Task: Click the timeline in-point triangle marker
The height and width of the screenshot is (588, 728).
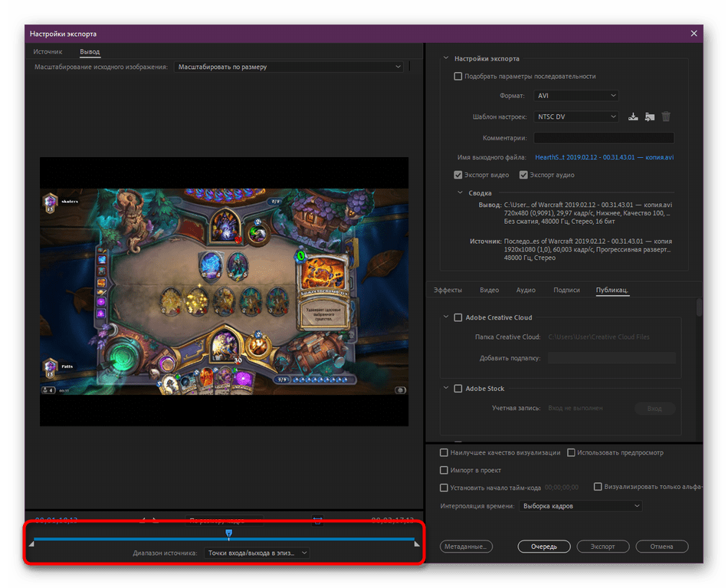Action: pyautogui.click(x=31, y=544)
